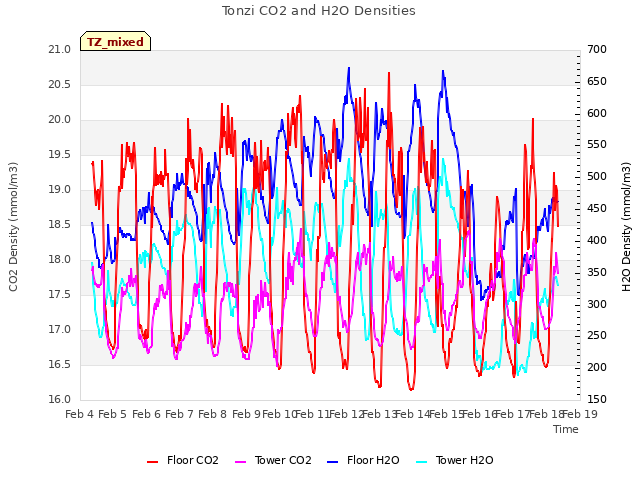Click the Floor H2O legend entry
640x480 pixels.
pos(363,460)
